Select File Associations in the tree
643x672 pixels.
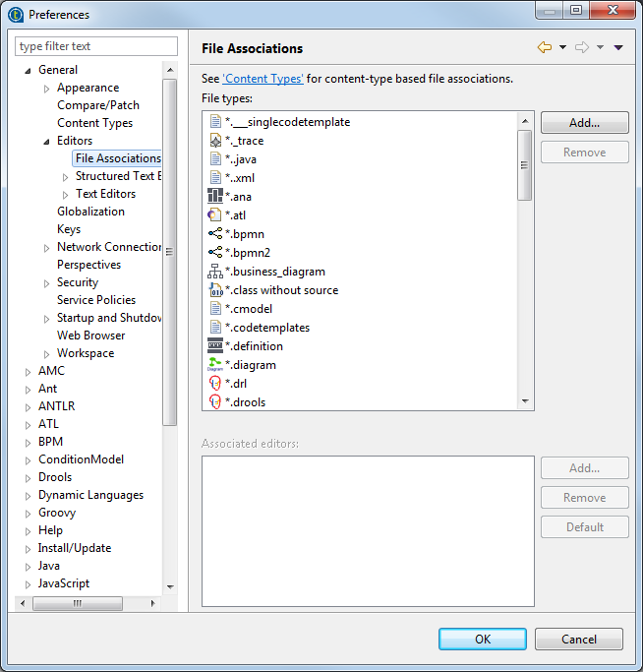pos(118,158)
